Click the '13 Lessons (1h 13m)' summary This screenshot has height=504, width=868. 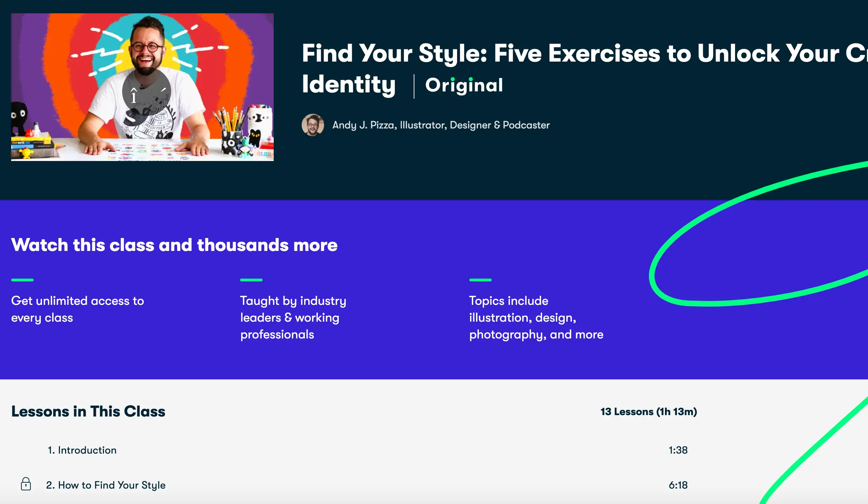click(649, 412)
